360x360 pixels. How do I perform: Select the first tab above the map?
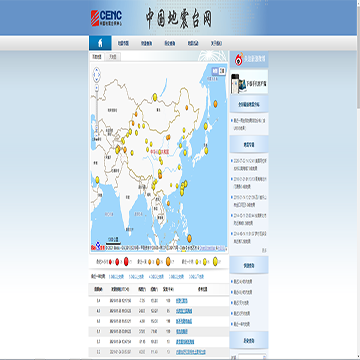(97, 57)
